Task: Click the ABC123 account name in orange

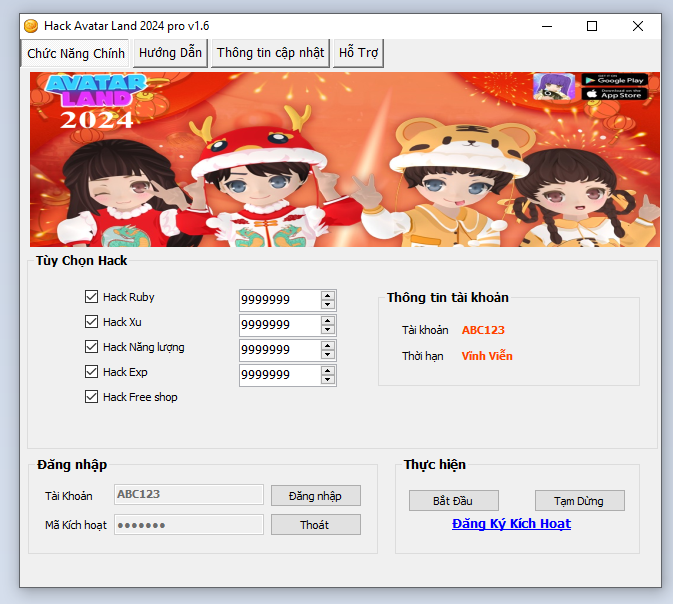Action: 483,330
